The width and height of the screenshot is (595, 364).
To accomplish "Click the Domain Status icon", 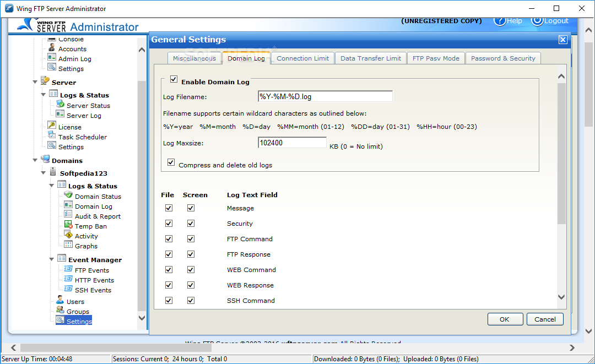I will pyautogui.click(x=68, y=195).
